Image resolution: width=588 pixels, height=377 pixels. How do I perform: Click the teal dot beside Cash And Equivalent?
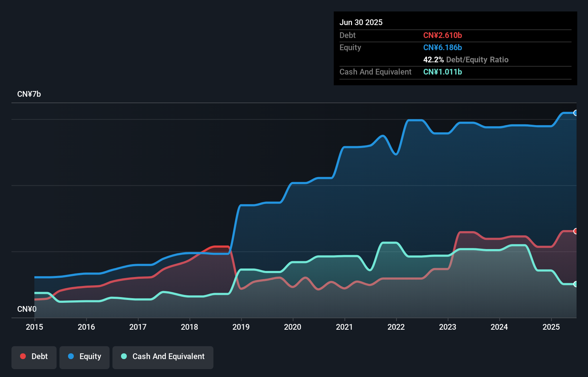click(x=124, y=356)
